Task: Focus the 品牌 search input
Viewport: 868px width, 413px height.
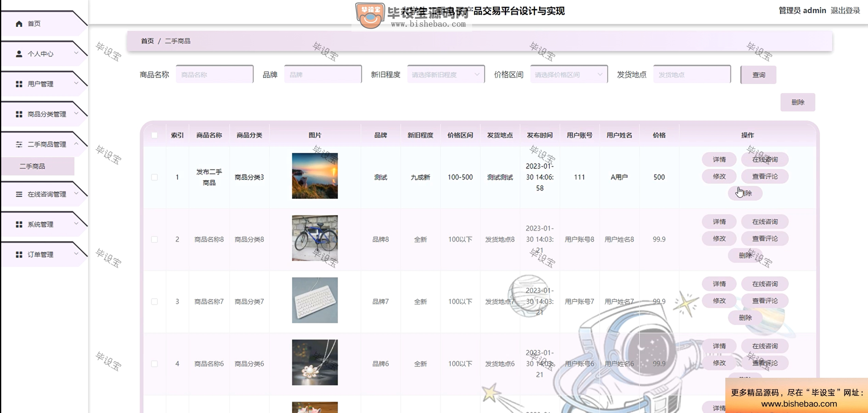Action: point(323,74)
